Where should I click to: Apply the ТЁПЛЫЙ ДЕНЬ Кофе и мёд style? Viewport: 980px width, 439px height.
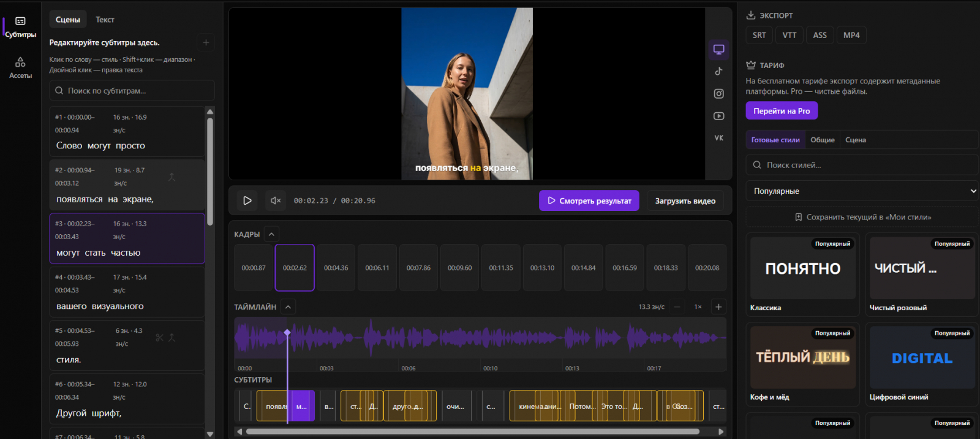pos(803,364)
